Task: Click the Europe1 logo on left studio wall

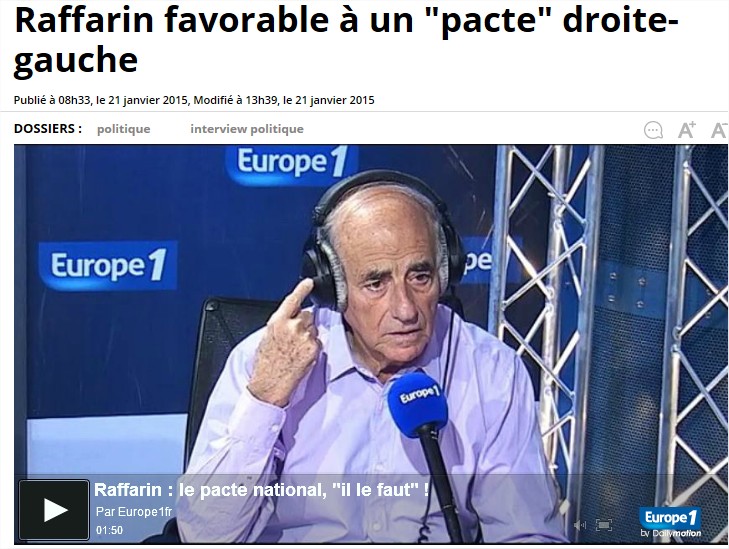Action: tap(108, 265)
